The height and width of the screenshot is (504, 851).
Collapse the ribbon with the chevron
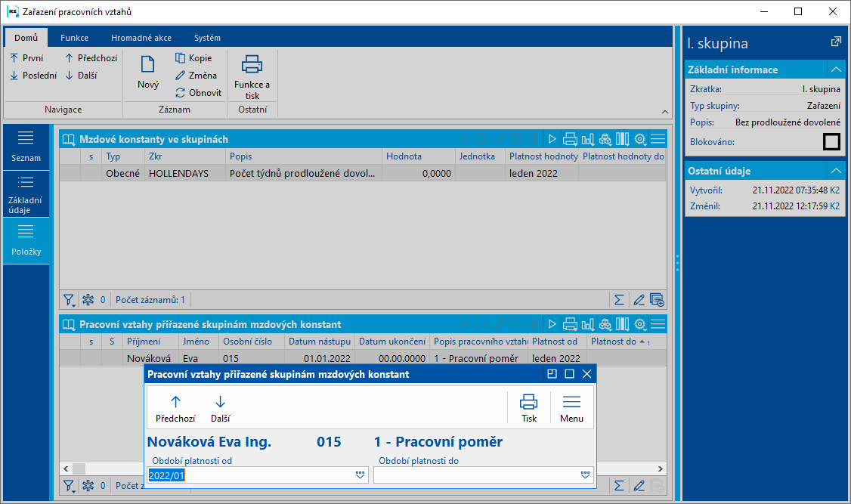[x=665, y=112]
